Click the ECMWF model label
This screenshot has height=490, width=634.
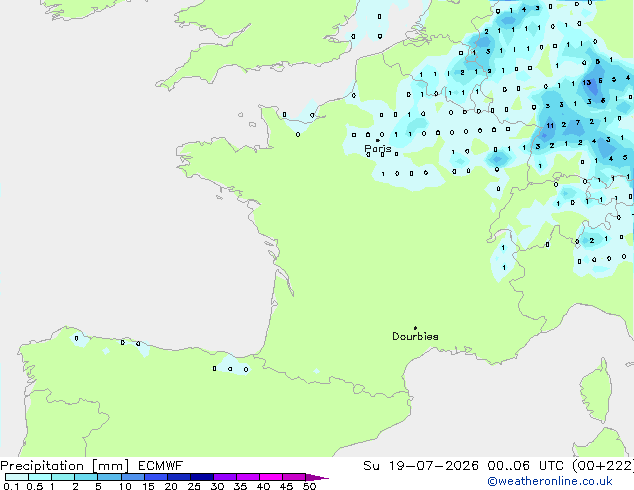tap(161, 466)
